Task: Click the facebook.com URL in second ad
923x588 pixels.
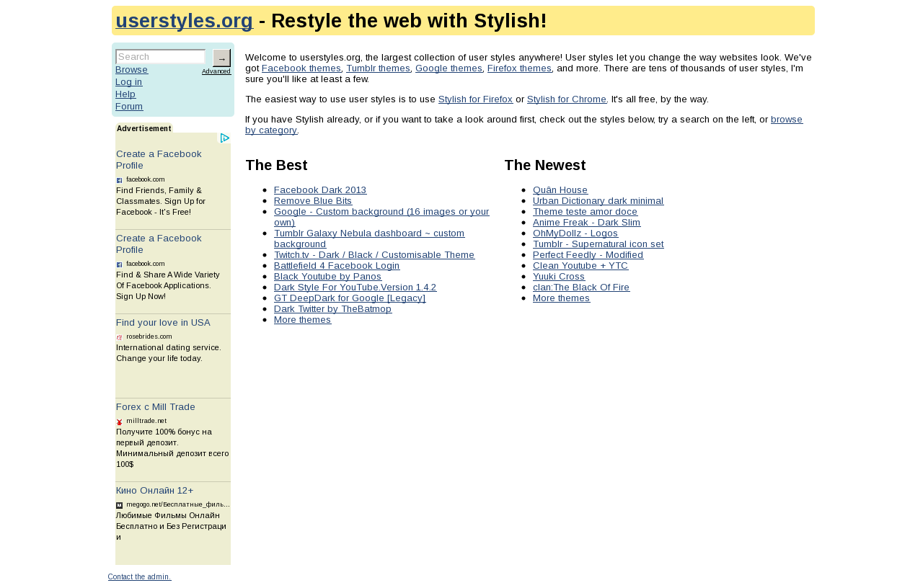Action: point(146,264)
